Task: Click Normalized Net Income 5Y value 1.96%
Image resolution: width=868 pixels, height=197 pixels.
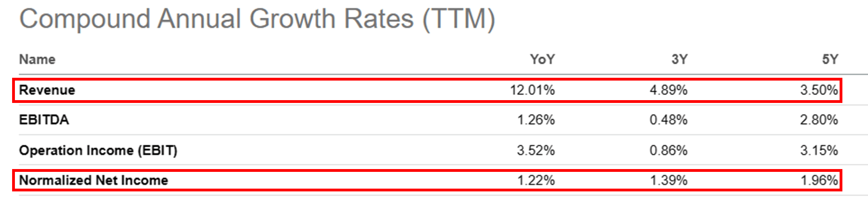Action: click(x=819, y=180)
